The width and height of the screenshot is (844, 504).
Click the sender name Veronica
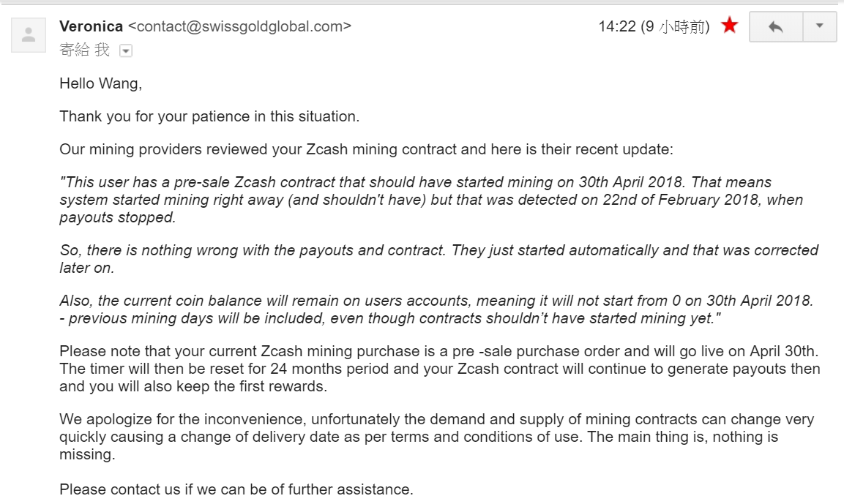coord(91,26)
